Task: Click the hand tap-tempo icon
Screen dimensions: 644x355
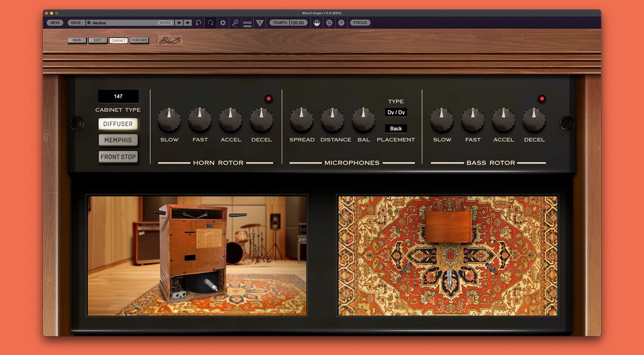Action: (317, 23)
